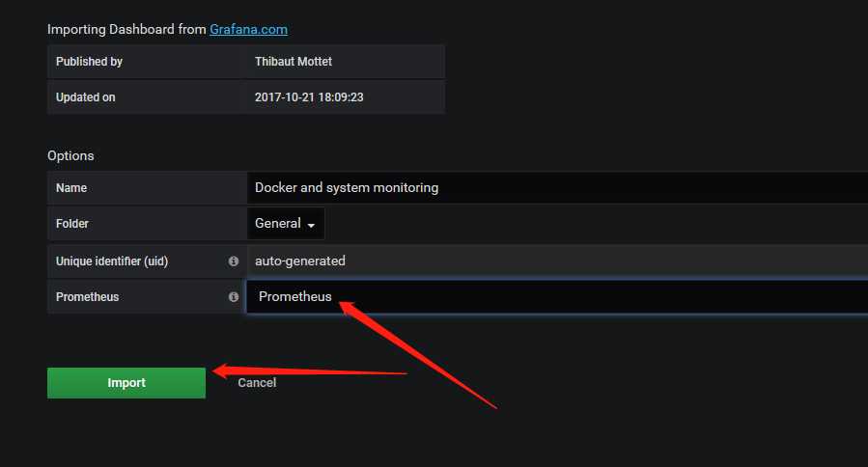Open the Grafana.com link
Viewport: 868px width, 467px height.
tap(248, 29)
